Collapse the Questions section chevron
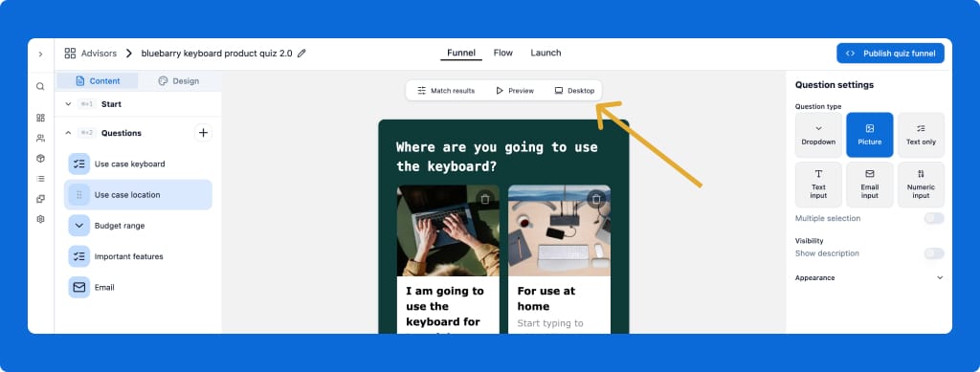980x372 pixels. coord(68,133)
